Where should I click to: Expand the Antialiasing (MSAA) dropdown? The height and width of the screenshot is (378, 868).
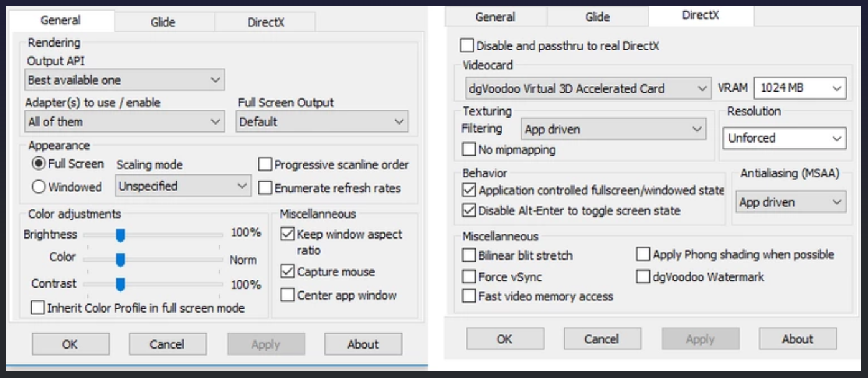[x=790, y=202]
